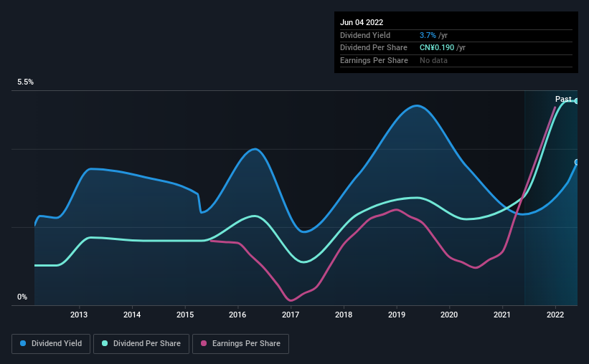The image size is (589, 364).
Task: Click the tooltip 'Dividend Per Share' row label
Action: click(373, 48)
